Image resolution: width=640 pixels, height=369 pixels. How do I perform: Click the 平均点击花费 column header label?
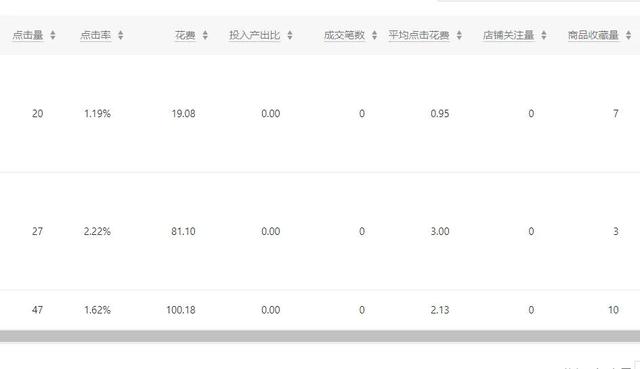click(419, 35)
